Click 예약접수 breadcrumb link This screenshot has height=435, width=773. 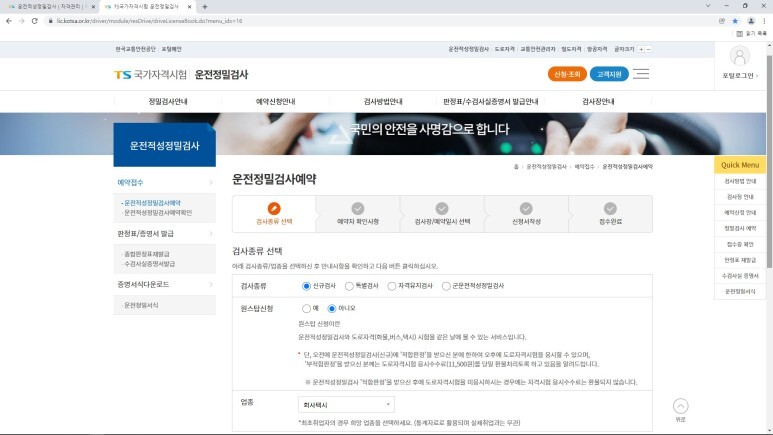click(584, 167)
